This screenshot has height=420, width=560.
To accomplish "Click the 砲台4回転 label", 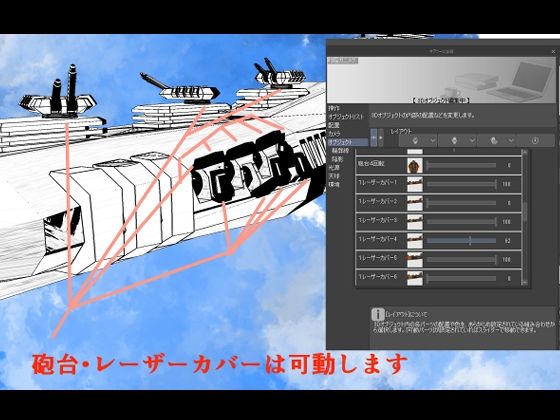I will 371,164.
